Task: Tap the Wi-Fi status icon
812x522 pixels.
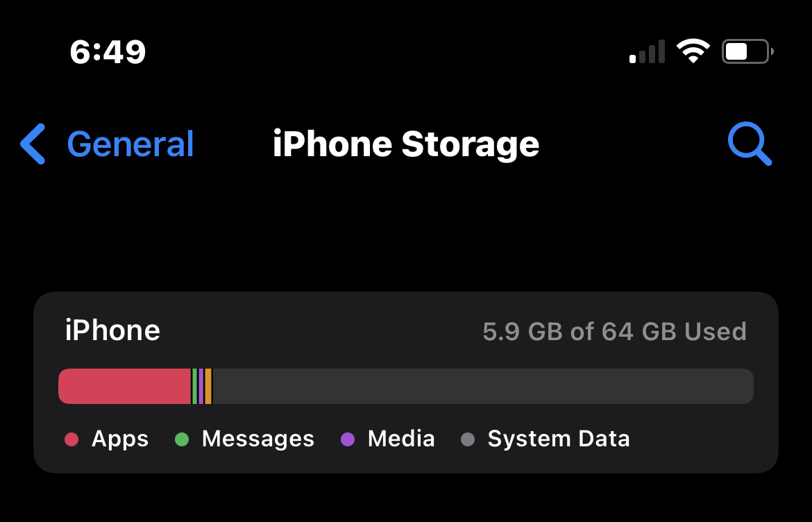Action: click(693, 51)
